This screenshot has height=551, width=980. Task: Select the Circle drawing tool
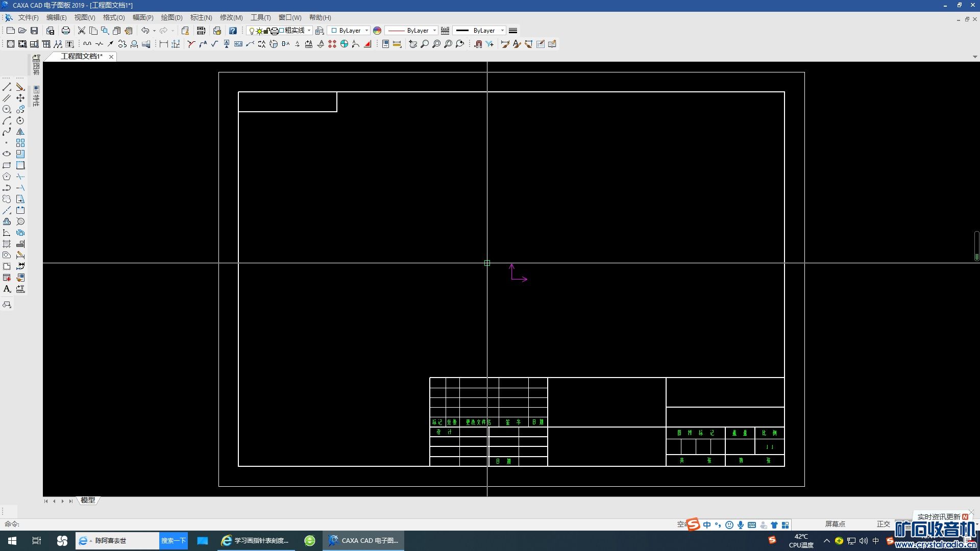(7, 109)
